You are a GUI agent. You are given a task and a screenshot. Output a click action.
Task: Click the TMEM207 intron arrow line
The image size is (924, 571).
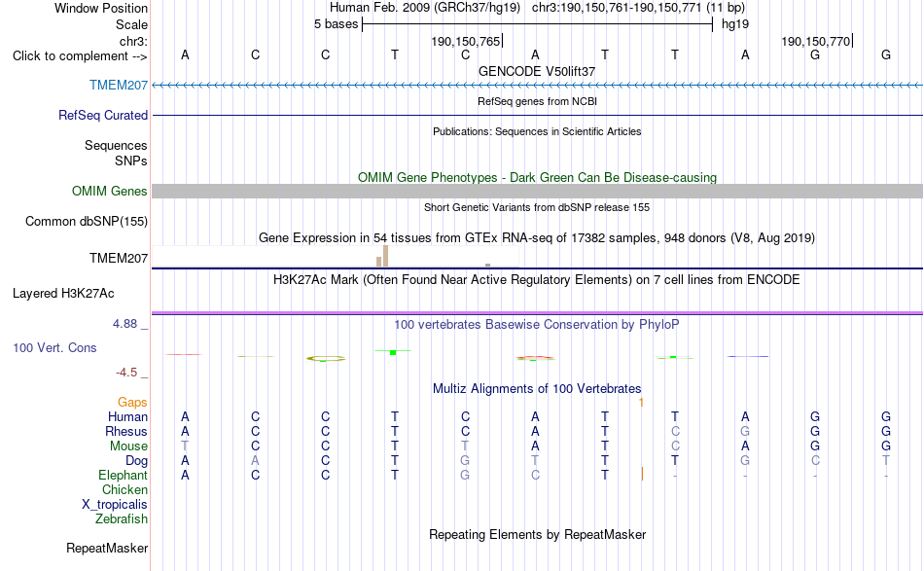(x=538, y=86)
